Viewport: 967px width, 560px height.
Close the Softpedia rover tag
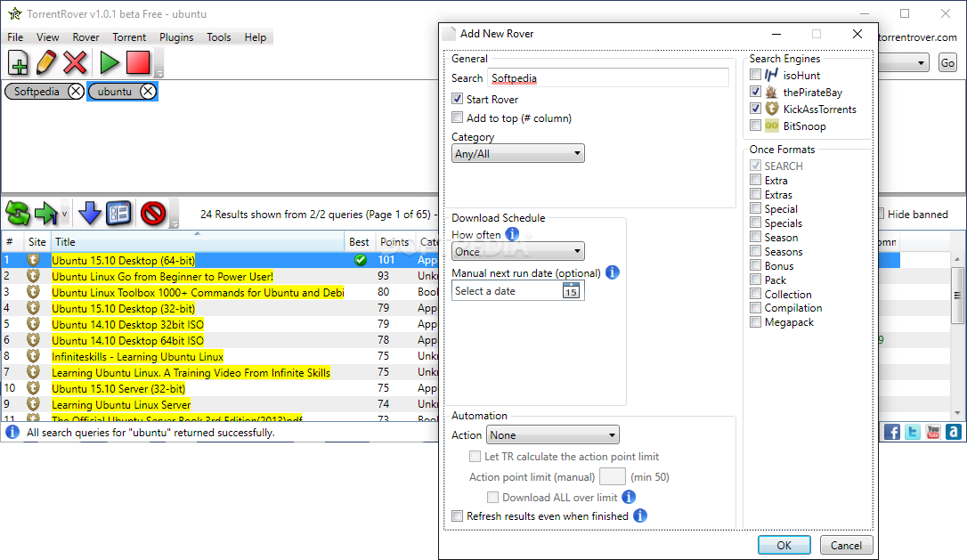coord(75,92)
